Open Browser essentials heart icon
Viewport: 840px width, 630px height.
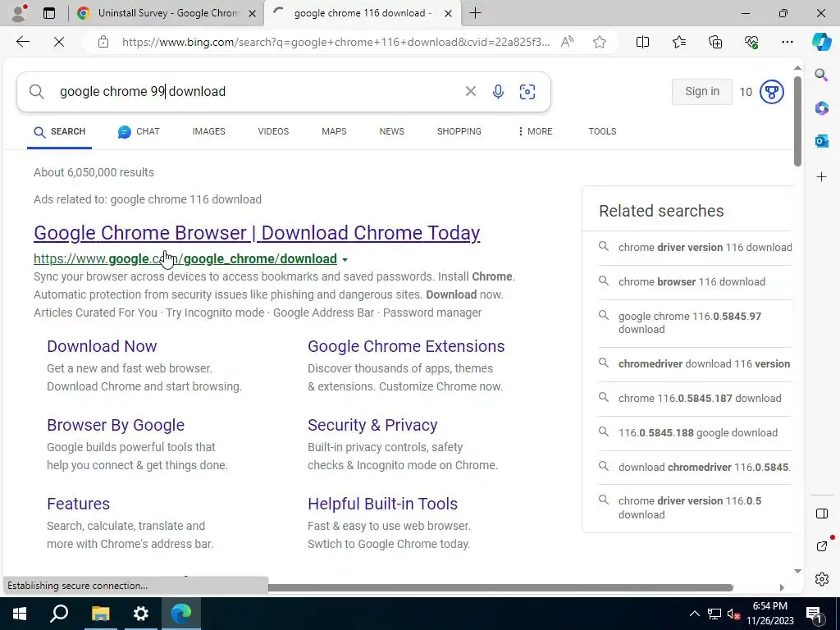click(751, 42)
